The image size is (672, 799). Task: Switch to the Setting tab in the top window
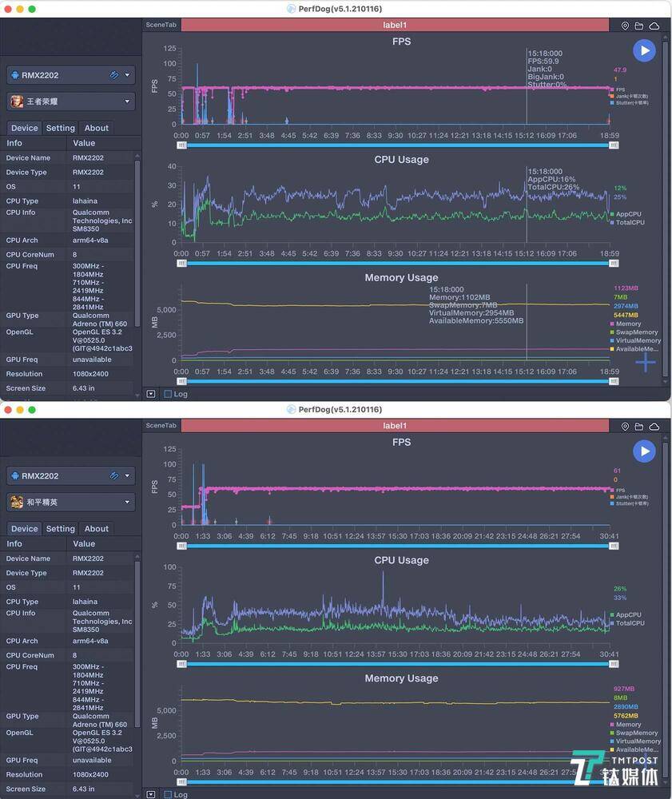[60, 128]
